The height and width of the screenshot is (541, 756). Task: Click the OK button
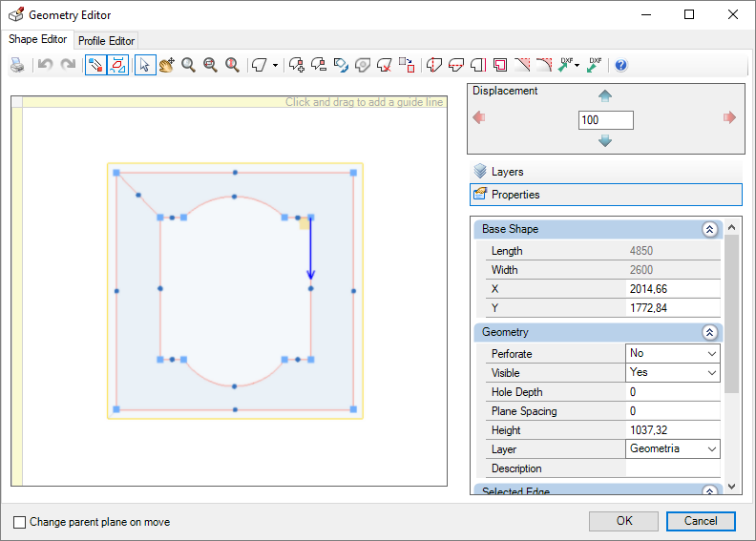pyautogui.click(x=624, y=521)
